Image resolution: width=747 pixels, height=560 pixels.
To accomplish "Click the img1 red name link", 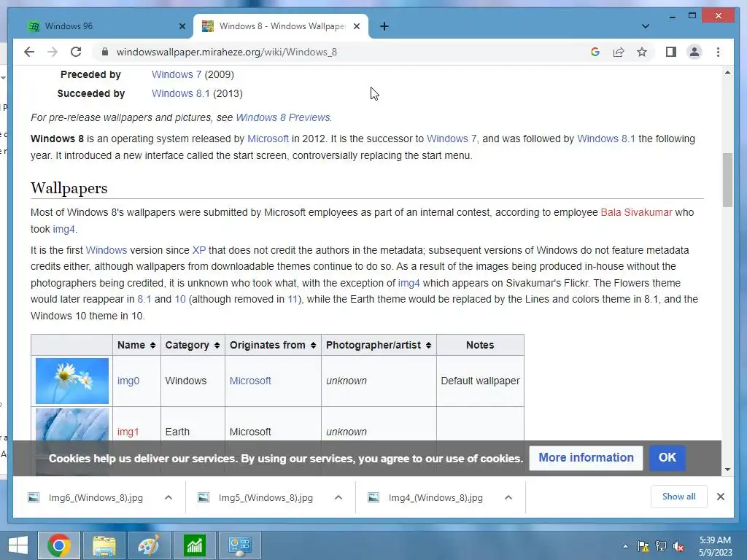I will tap(128, 432).
